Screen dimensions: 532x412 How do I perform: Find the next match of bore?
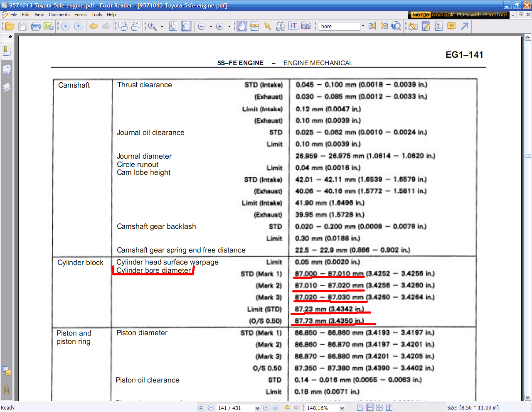(x=384, y=26)
